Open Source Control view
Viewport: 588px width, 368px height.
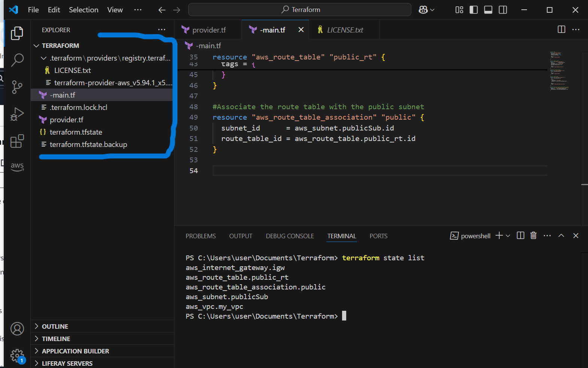[17, 87]
